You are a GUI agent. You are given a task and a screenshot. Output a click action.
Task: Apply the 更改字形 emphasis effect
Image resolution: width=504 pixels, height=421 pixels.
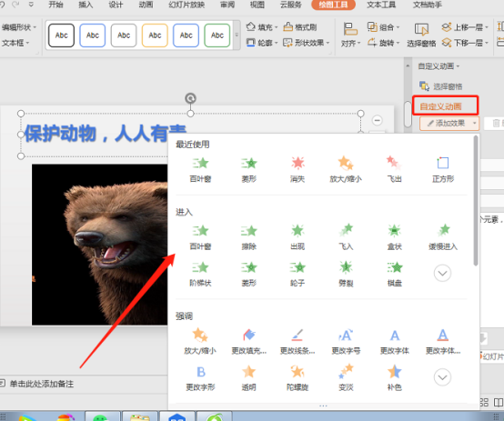coord(200,378)
